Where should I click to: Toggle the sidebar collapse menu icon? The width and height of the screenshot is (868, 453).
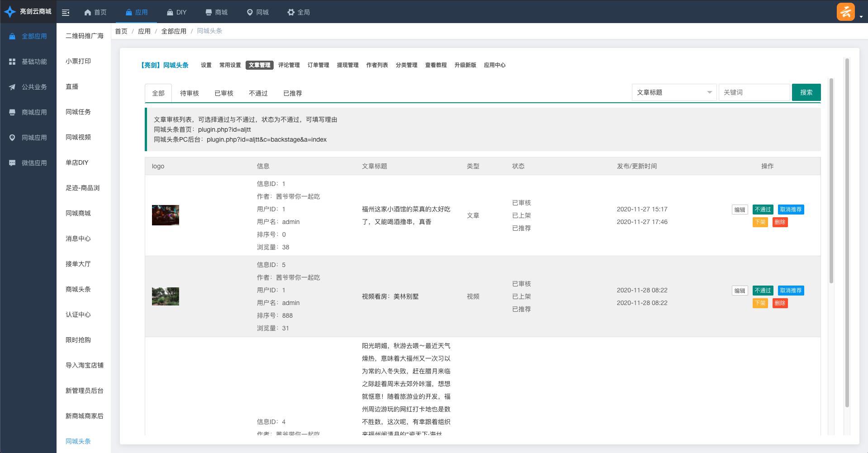66,13
